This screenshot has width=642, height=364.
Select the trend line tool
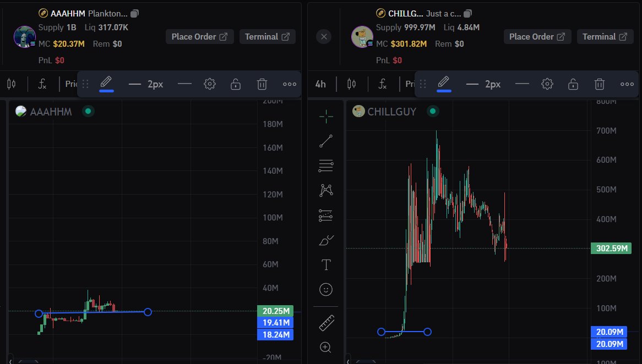pos(326,141)
